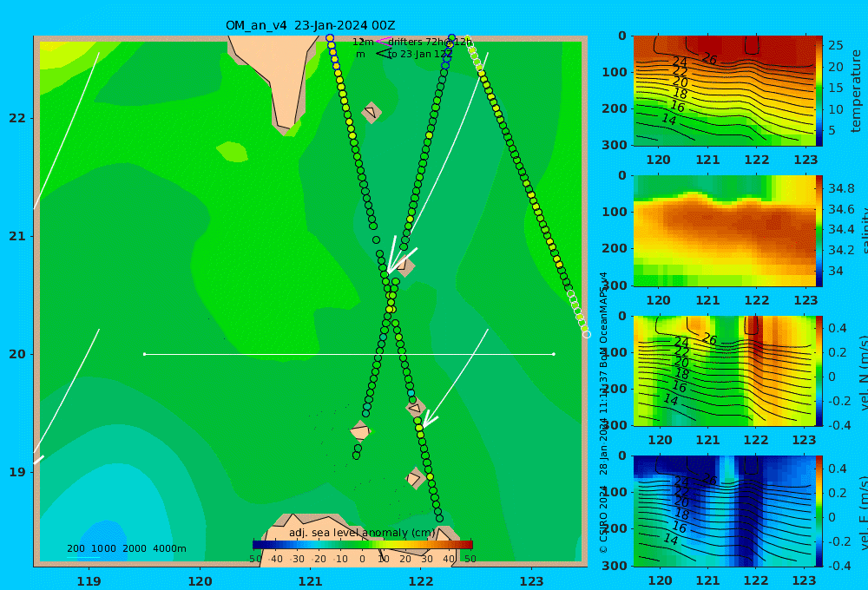Click latitude label 22 on the main map
The width and height of the screenshot is (868, 590).
coord(17,118)
